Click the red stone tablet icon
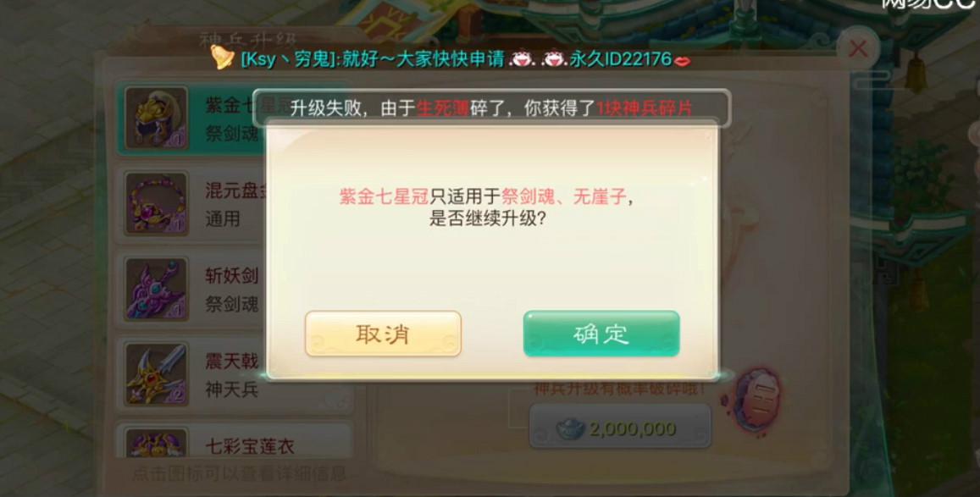 coord(755,400)
